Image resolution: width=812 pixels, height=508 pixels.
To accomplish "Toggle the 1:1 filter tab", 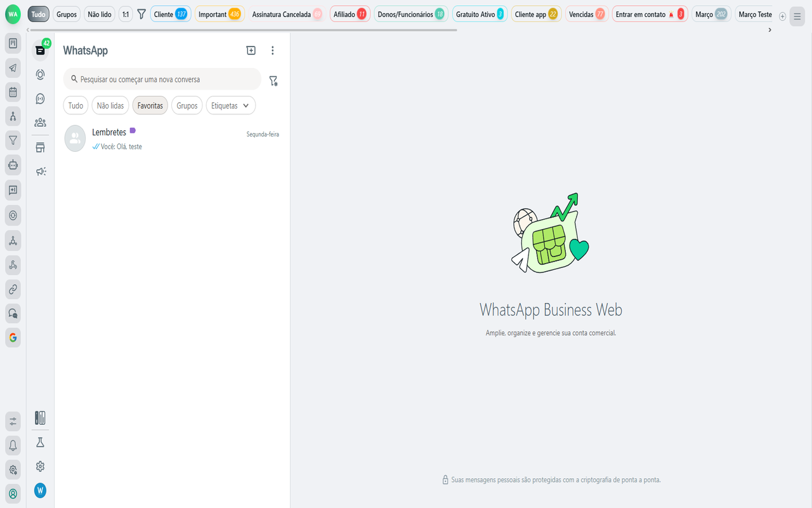I will tap(126, 14).
